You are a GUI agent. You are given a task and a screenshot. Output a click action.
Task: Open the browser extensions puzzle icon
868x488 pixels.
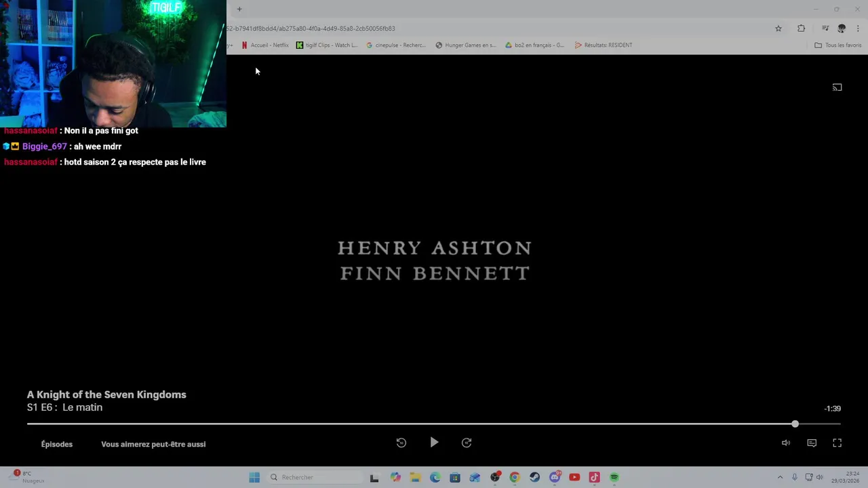[x=802, y=28]
